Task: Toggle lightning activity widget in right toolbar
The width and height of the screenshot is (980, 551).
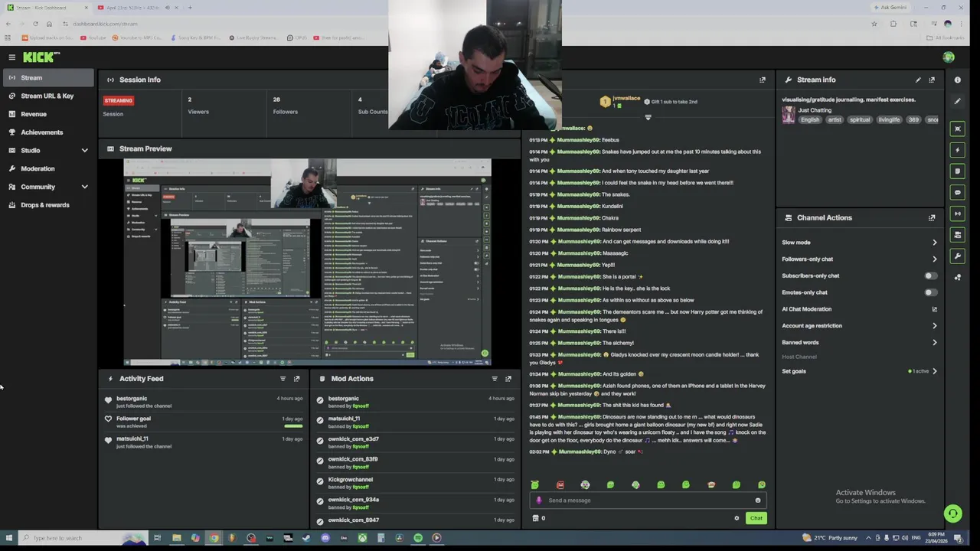Action: 957,150
